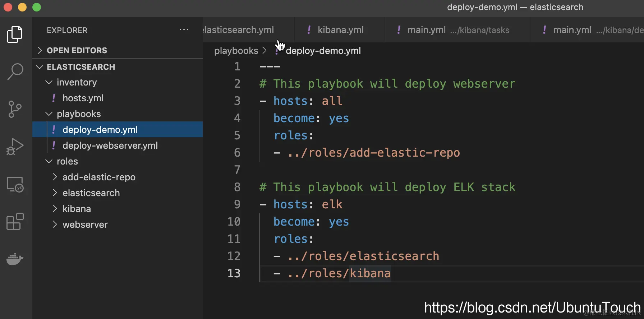Open the Run and Debug view icon
Viewport: 644px width, 319px height.
click(x=15, y=147)
